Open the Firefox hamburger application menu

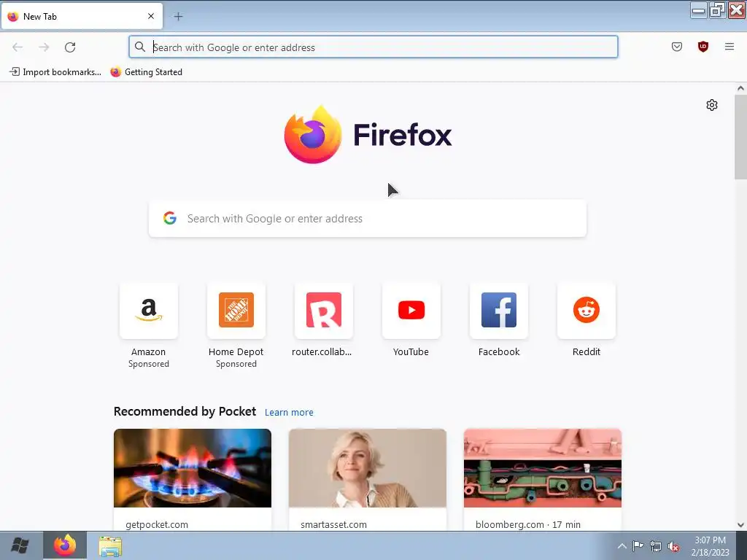(x=729, y=47)
